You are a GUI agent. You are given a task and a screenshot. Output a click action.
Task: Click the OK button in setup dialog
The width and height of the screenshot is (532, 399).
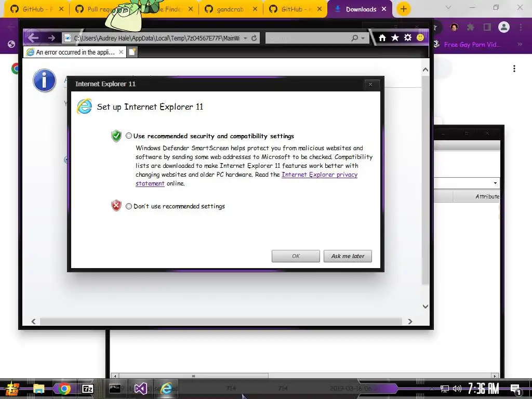click(x=296, y=256)
